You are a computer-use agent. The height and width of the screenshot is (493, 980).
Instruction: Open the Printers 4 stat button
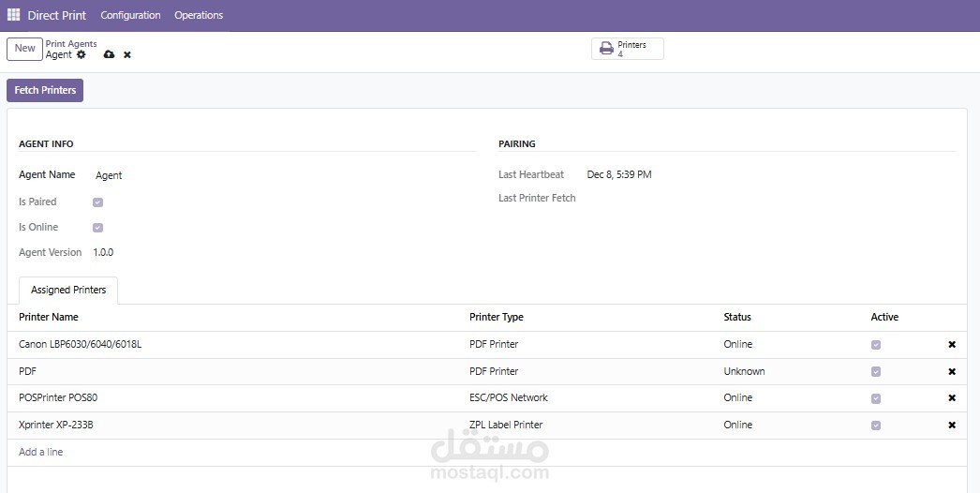(628, 49)
